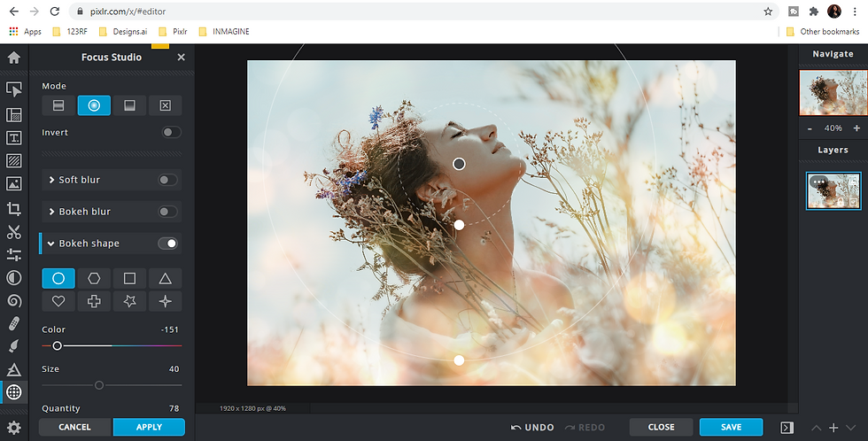Select the Crop tool
Image resolution: width=868 pixels, height=441 pixels.
pyautogui.click(x=14, y=209)
